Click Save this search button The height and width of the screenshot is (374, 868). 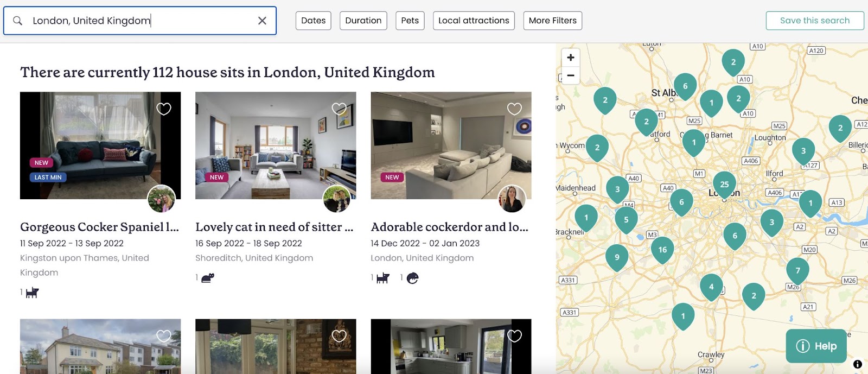pos(815,21)
